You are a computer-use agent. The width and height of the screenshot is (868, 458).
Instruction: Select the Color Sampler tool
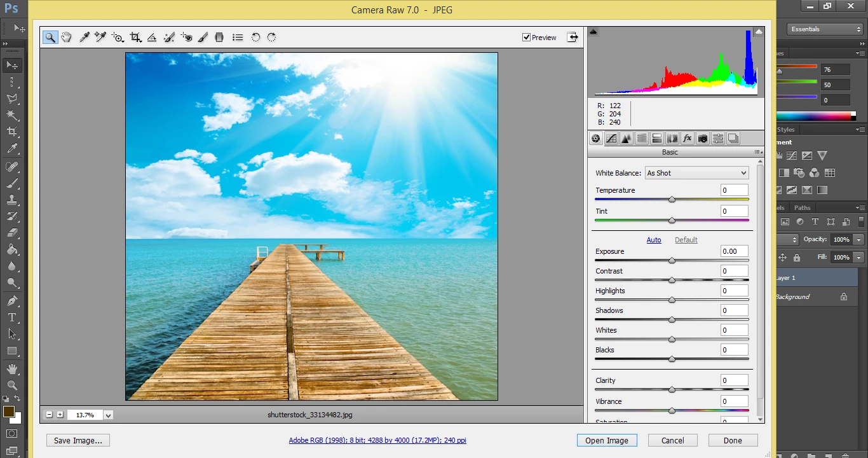pyautogui.click(x=100, y=38)
